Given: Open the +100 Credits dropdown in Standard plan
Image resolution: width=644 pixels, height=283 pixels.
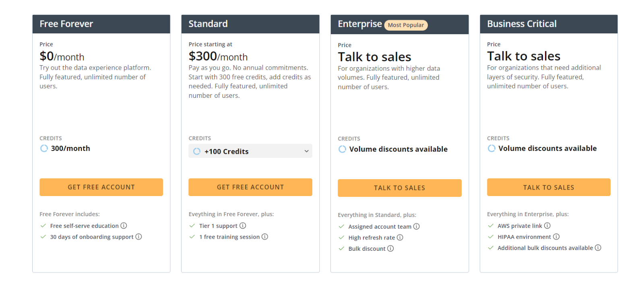Looking at the screenshot, I should pos(250,151).
